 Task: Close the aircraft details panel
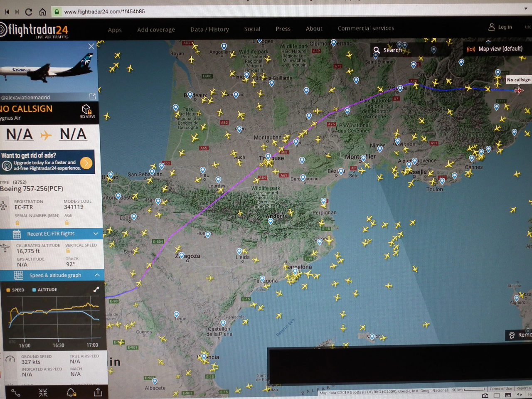(x=91, y=46)
